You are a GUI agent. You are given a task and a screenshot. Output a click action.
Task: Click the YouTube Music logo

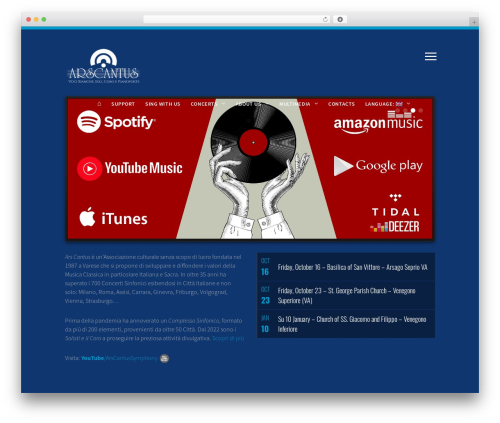(x=130, y=168)
